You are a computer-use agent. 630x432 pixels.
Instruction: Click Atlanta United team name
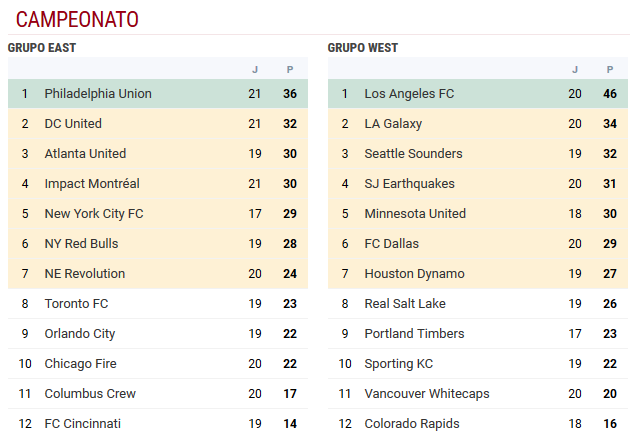85,154
